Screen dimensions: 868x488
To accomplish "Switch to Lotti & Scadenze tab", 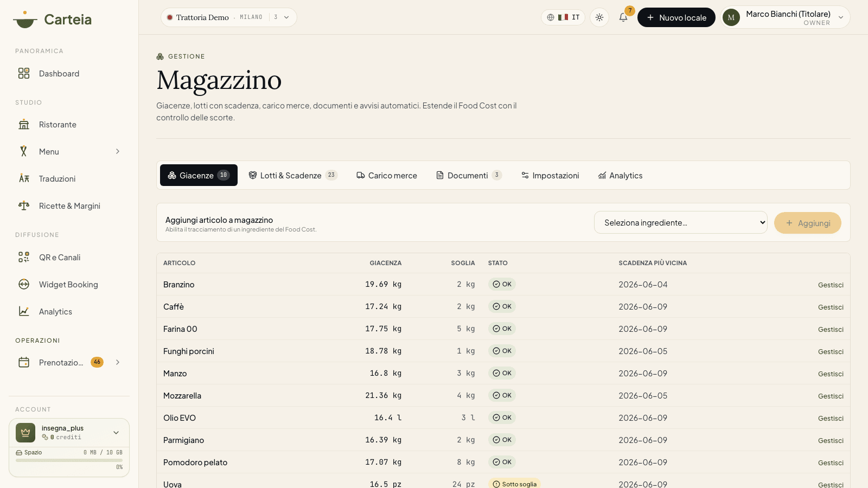I will 293,175.
